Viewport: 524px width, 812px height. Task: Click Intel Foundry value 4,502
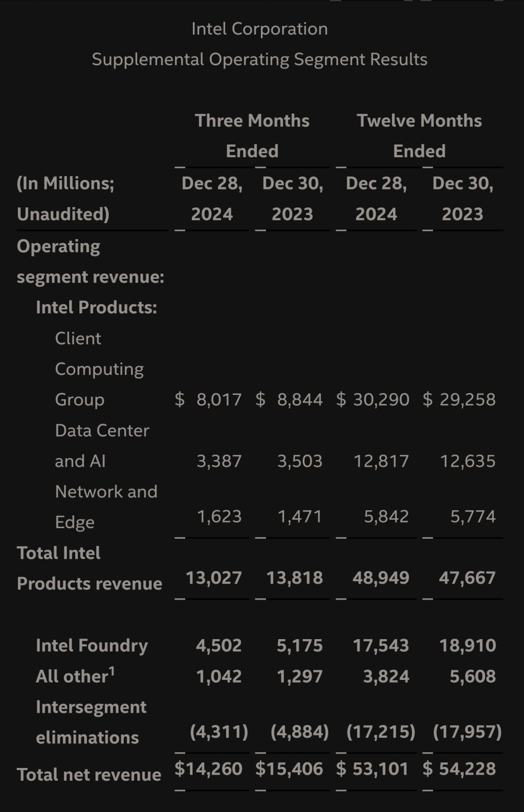pos(219,645)
